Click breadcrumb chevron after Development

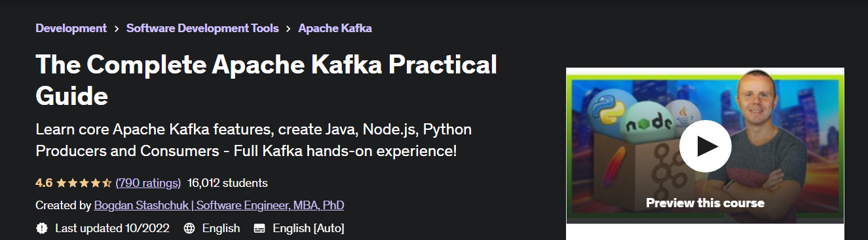coord(117,28)
